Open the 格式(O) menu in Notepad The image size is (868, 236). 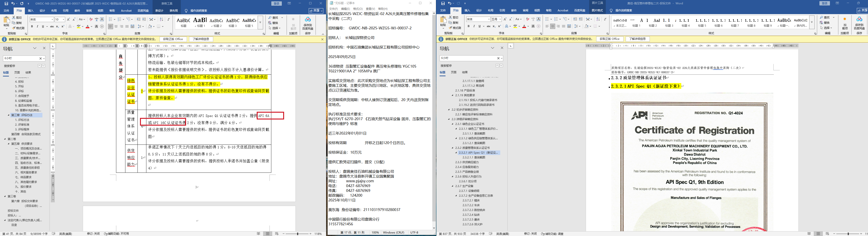tap(358, 9)
